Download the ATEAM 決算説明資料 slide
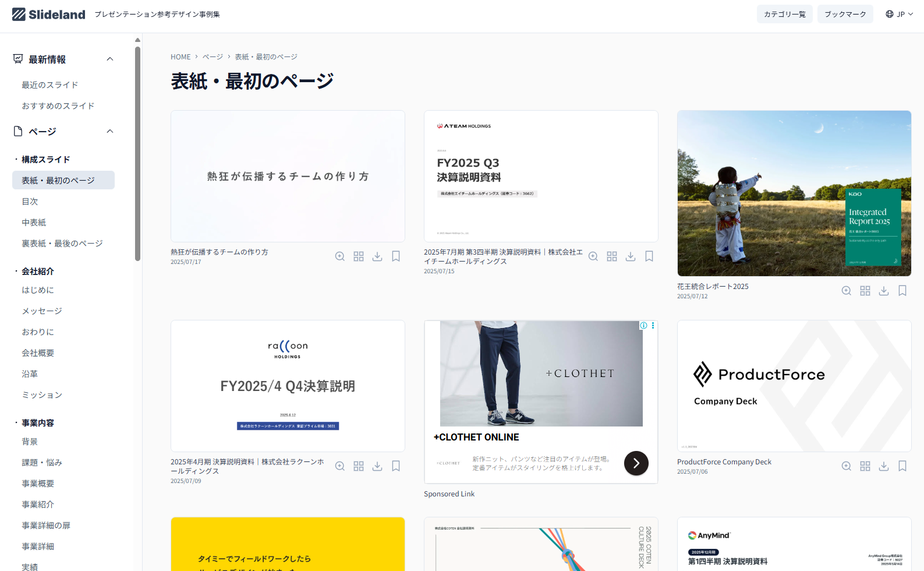924x571 pixels. 631,256
